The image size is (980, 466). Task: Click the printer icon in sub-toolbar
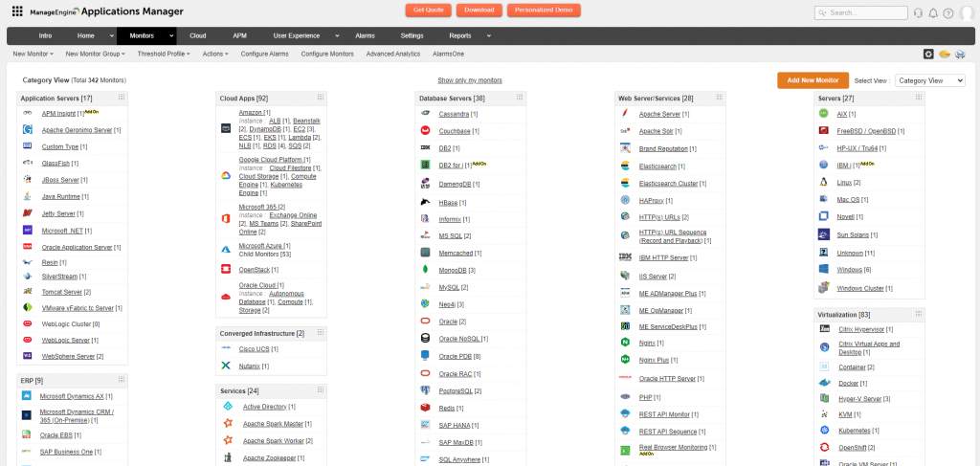pyautogui.click(x=961, y=55)
